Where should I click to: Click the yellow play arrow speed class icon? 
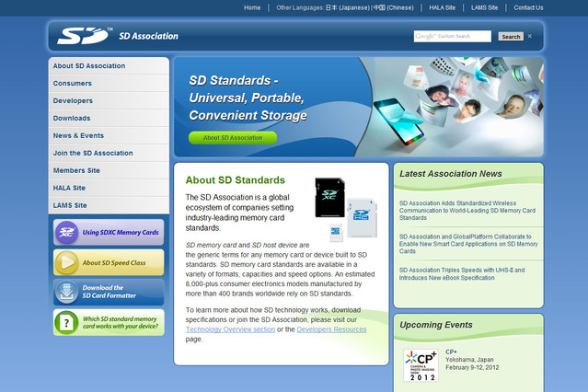(x=66, y=262)
